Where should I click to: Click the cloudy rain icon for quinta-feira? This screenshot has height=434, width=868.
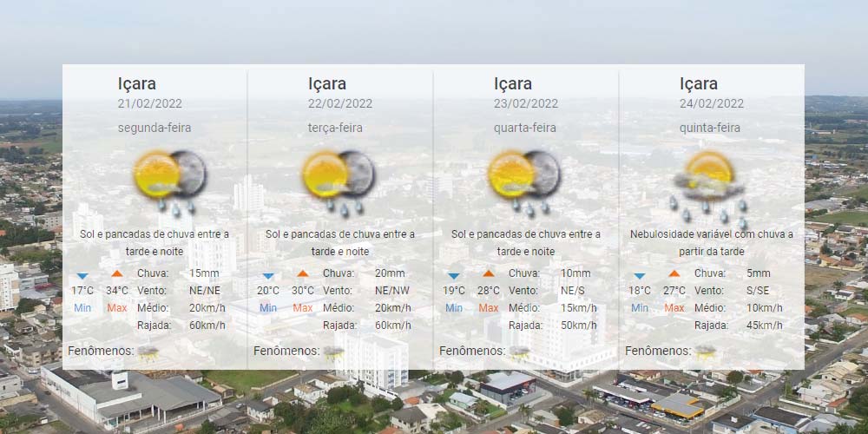point(710,184)
